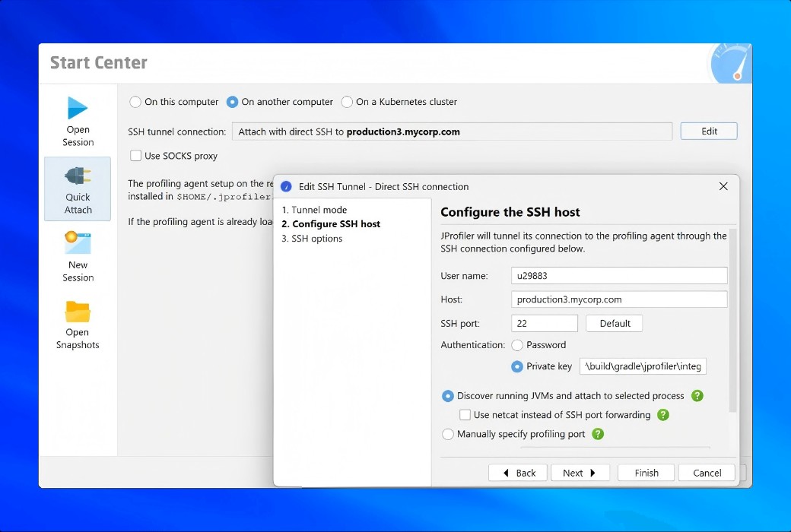Screen dimensions: 791x532
Task: Click the dialog vertical scrollbar
Action: [733, 321]
